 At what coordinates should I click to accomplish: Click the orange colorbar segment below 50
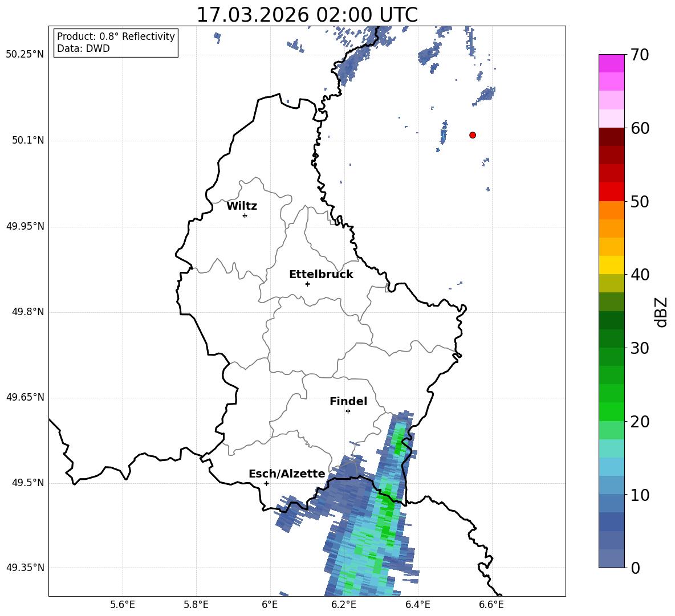(612, 210)
